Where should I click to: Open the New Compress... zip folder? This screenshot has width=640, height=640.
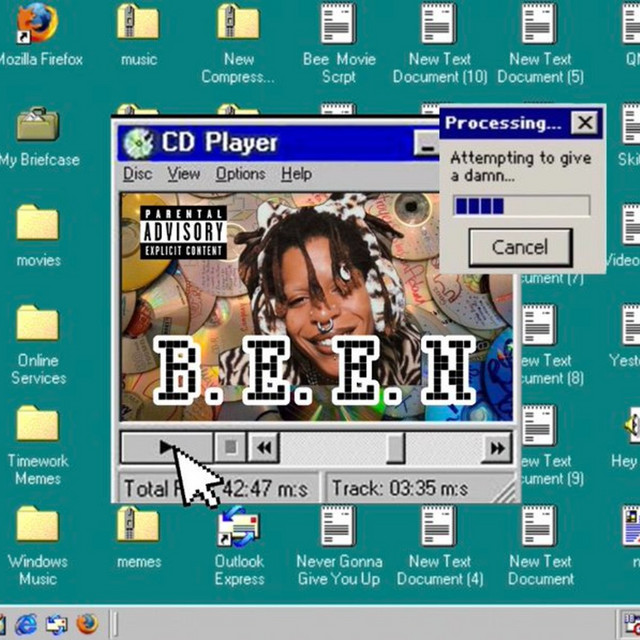tap(238, 23)
